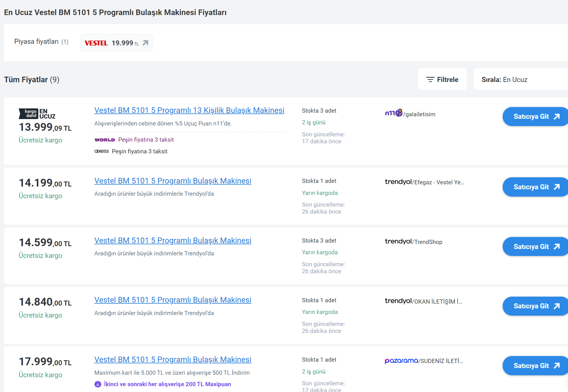Click trendyol logo in TrendShop row
This screenshot has height=392, width=568.
pos(398,241)
